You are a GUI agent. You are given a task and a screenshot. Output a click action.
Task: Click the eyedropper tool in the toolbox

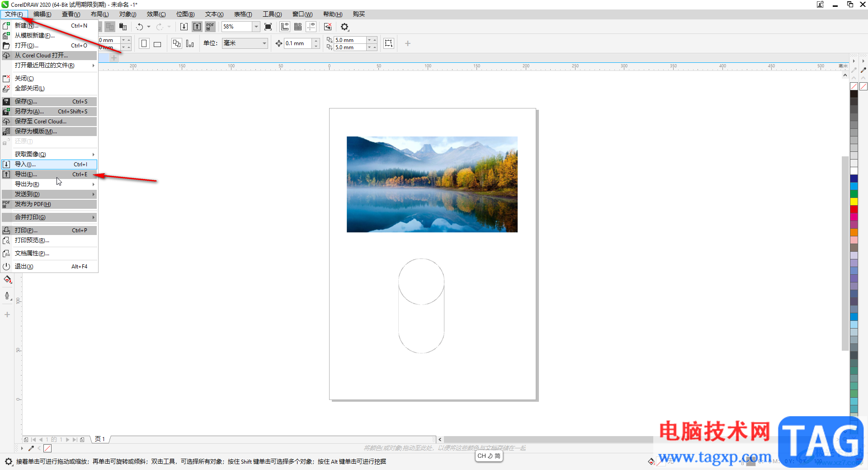pyautogui.click(x=8, y=296)
